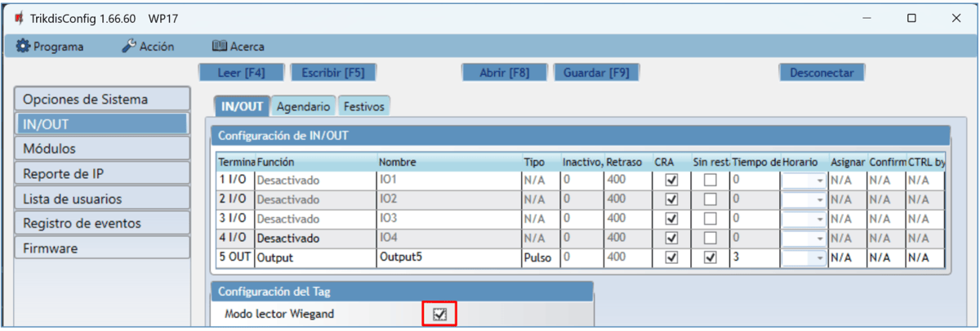
Task: Open the Programa menu with gear icon
Action: [50, 47]
